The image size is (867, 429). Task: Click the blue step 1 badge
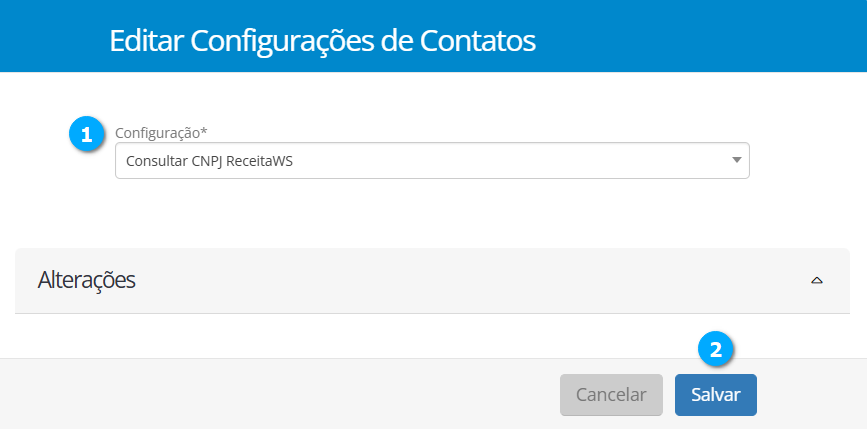(86, 134)
